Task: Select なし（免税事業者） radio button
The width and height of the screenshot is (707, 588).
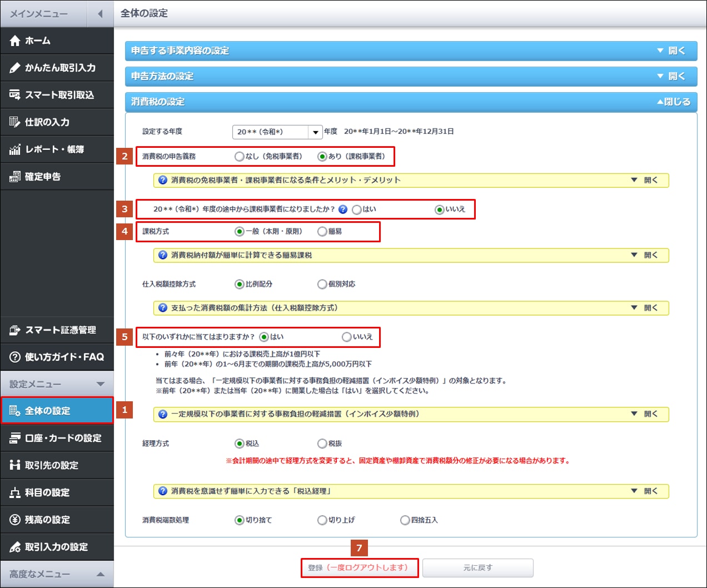Action: [240, 157]
